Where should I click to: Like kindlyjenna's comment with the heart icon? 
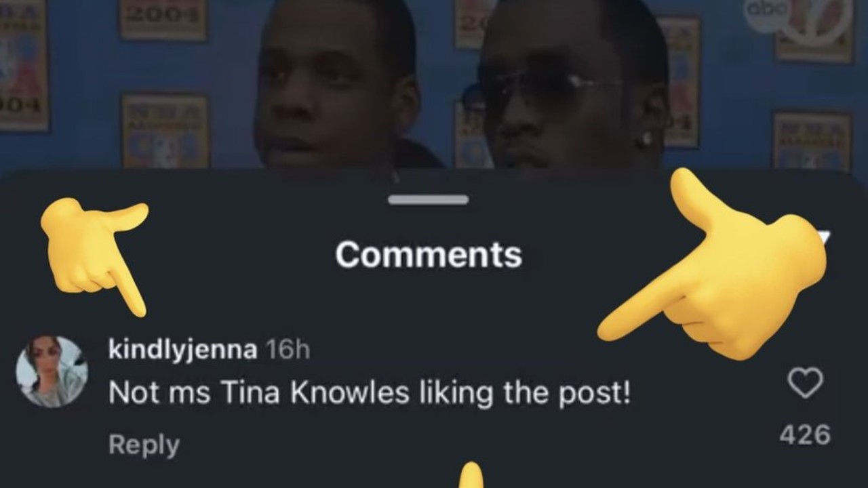coord(805,384)
